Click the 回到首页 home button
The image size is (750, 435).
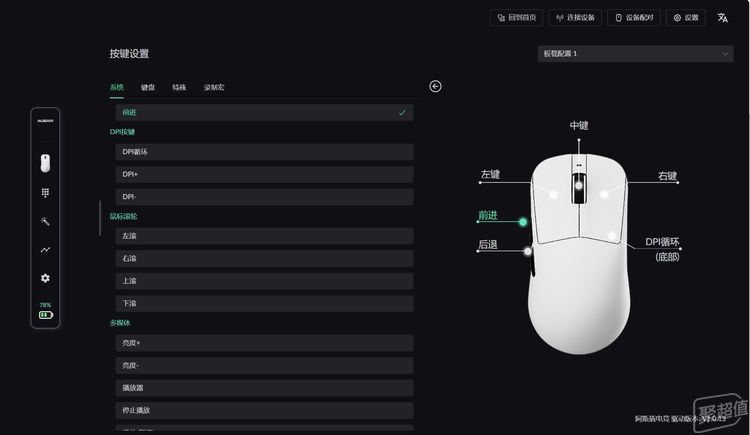click(x=517, y=18)
